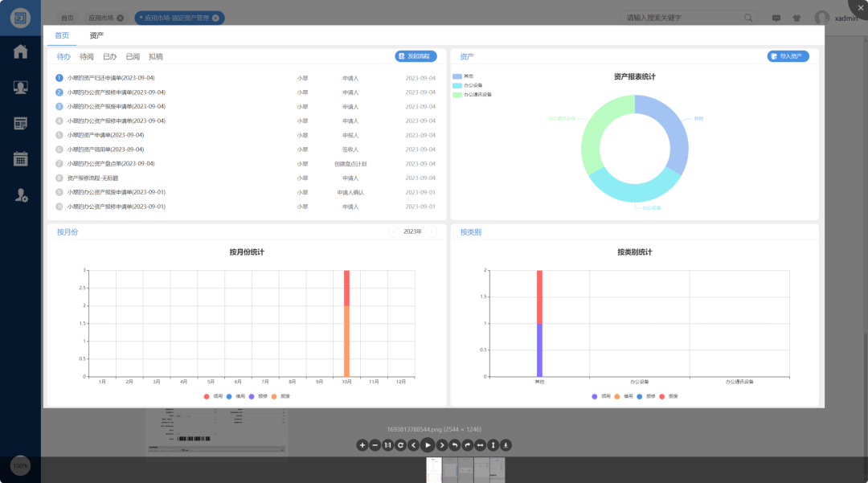
Task: Open the skin theme shirt icon
Action: [796, 18]
